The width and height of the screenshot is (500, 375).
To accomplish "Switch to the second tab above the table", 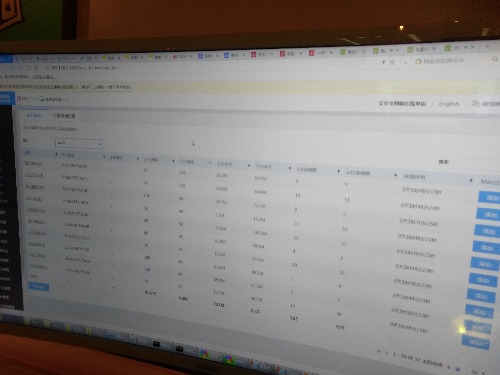I will point(64,116).
